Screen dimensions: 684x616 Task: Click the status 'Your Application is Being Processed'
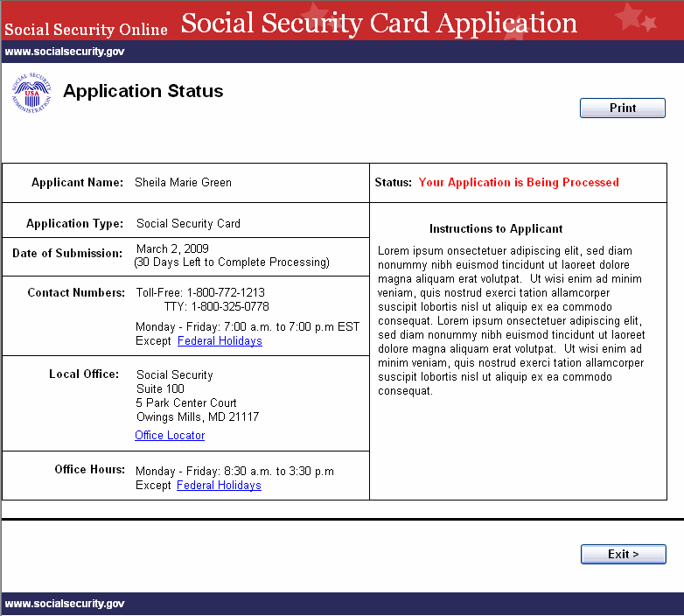click(519, 182)
